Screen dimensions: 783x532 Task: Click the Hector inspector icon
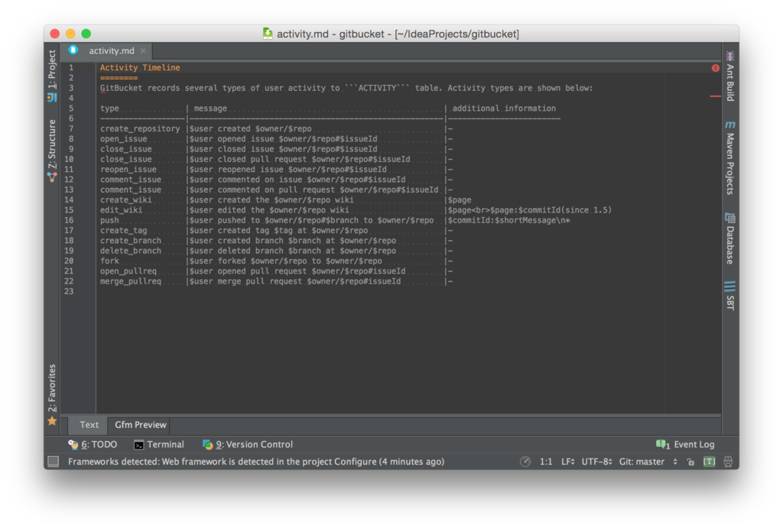click(728, 462)
